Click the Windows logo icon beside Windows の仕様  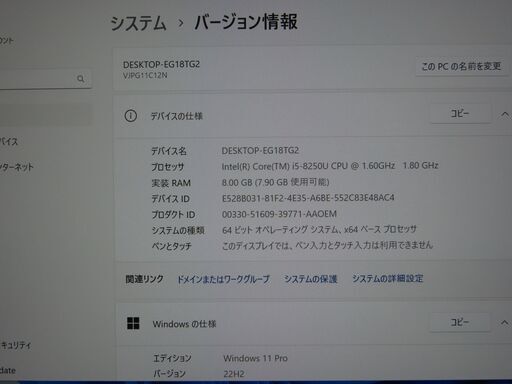pyautogui.click(x=133, y=323)
